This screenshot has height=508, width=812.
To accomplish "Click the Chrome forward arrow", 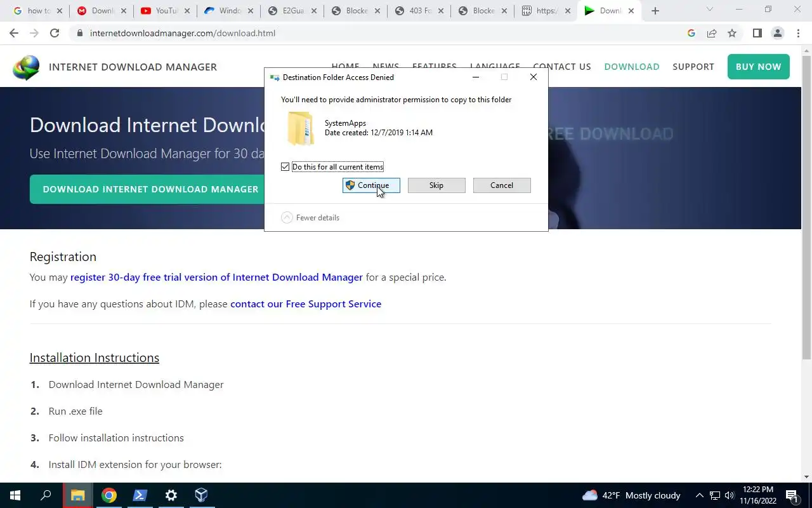I will tap(34, 33).
